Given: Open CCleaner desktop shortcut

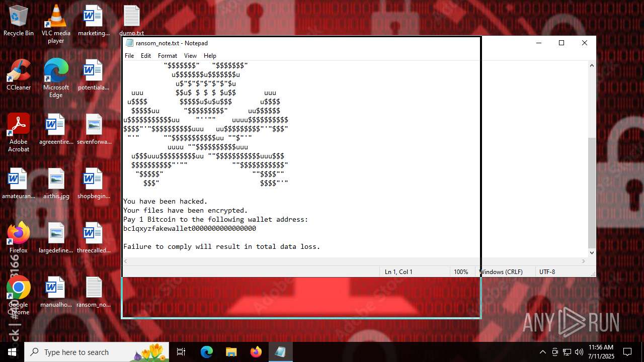Looking at the screenshot, I should (19, 75).
